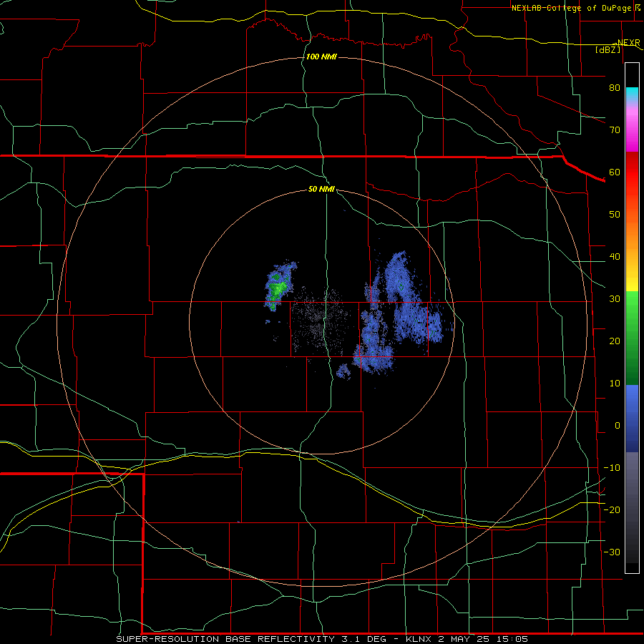Click the 40 value on dBZ scale
644x644 pixels.
pyautogui.click(x=615, y=257)
